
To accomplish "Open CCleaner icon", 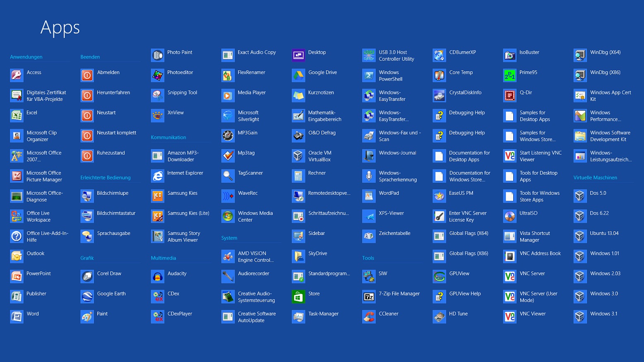I will click(369, 317).
